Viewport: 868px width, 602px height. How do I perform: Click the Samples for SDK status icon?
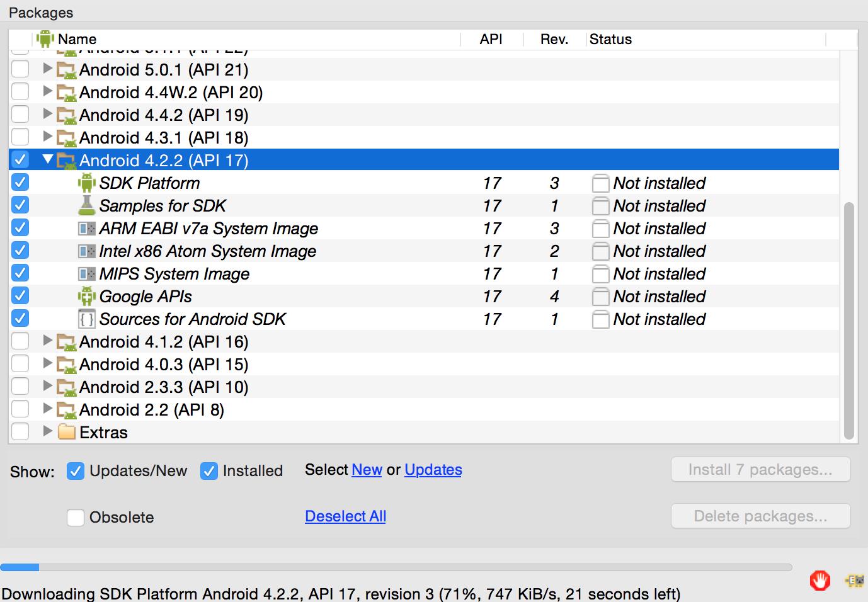(601, 206)
